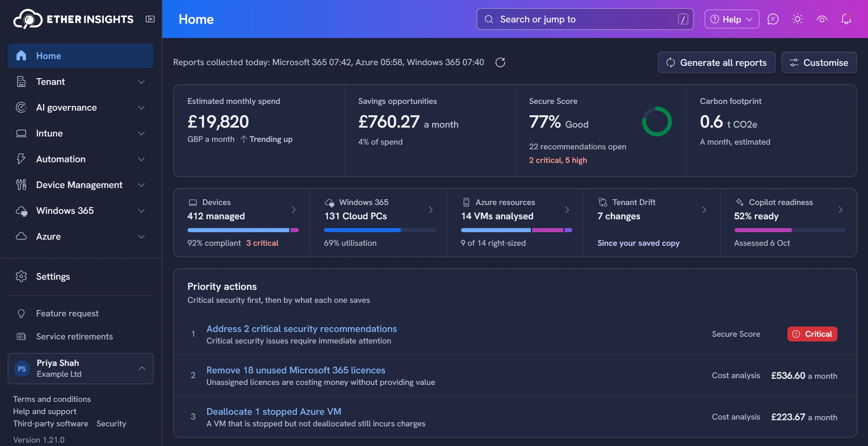This screenshot has width=868, height=446.
Task: Switch theme with the sun icon
Action: click(x=797, y=19)
